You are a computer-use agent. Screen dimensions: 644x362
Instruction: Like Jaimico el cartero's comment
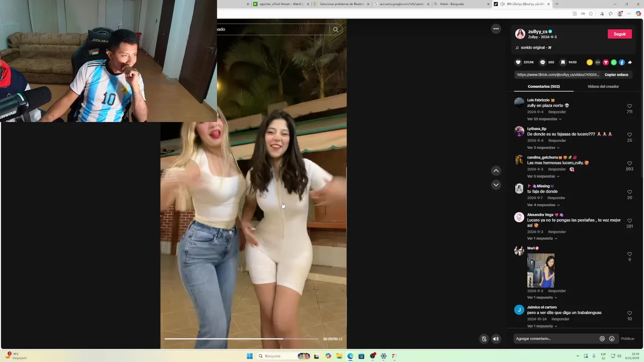pos(629,313)
